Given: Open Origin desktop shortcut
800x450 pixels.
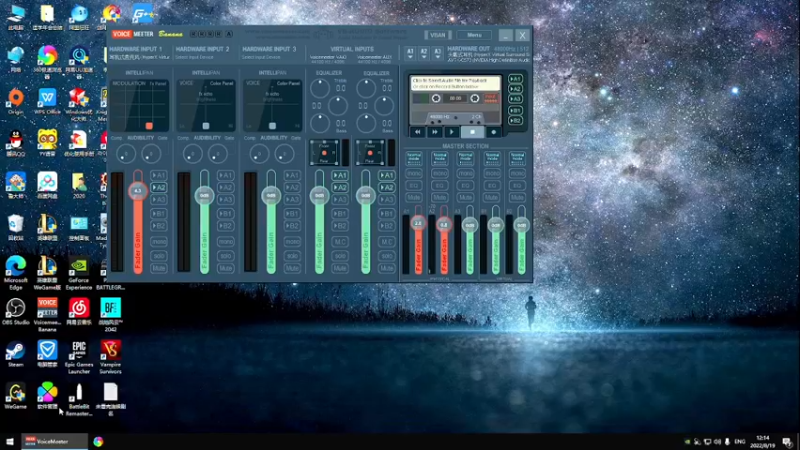Looking at the screenshot, I should click(16, 101).
